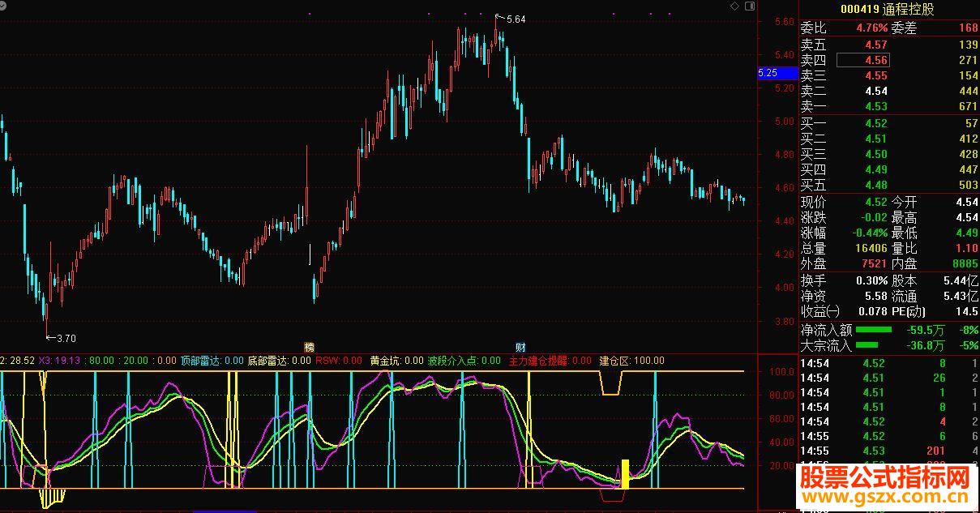The width and height of the screenshot is (980, 513).
Task: Click indicator label 顶部雷达: 0.00
Action: coord(212,361)
